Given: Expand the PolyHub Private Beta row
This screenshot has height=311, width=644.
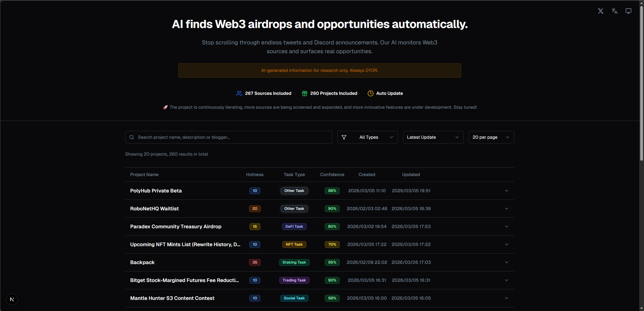Looking at the screenshot, I should pos(506,191).
